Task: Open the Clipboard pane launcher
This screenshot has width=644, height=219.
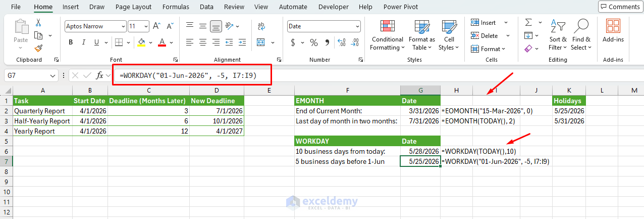Action: (x=56, y=60)
